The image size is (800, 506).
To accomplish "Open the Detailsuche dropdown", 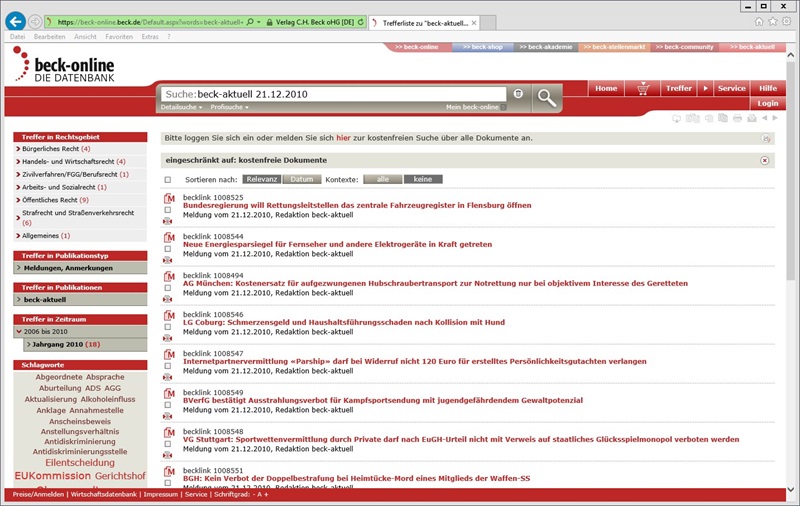I will (x=181, y=107).
